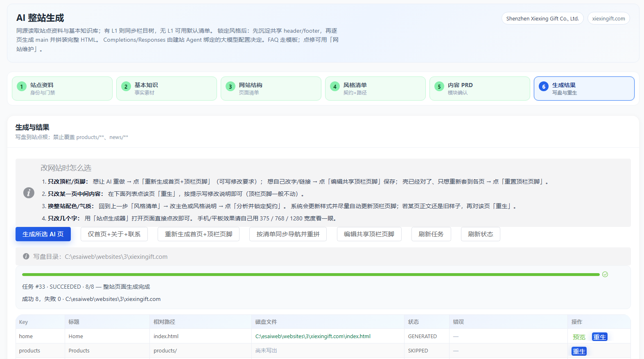Viewport: 644px width, 359px height.
Task: Click 生成与结果 section heading
Action: point(32,127)
